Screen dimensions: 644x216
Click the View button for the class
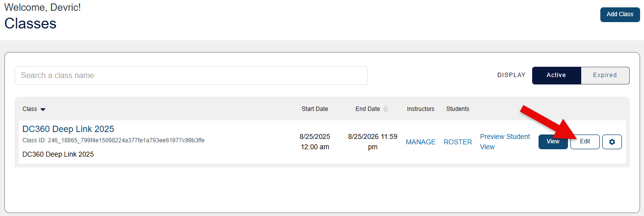(x=553, y=142)
